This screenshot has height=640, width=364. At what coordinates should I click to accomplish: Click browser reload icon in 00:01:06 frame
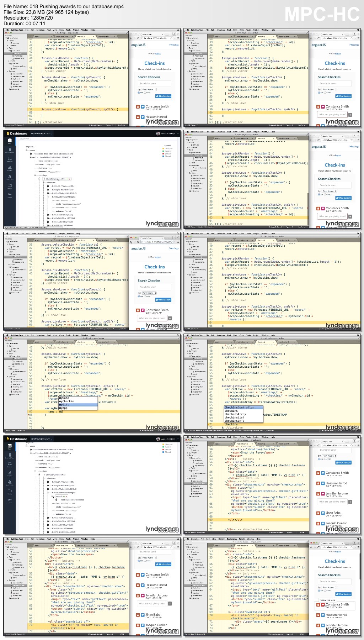click(x=318, y=38)
